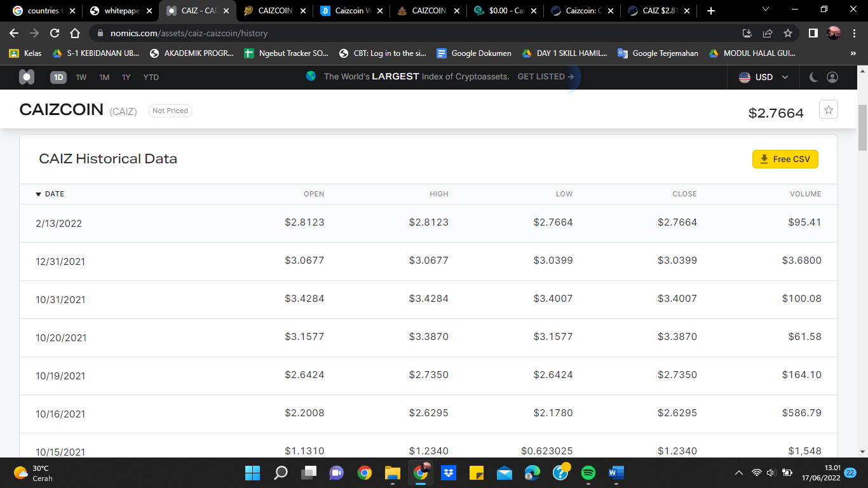Click the LOW column header
The image size is (868, 488).
tap(564, 194)
